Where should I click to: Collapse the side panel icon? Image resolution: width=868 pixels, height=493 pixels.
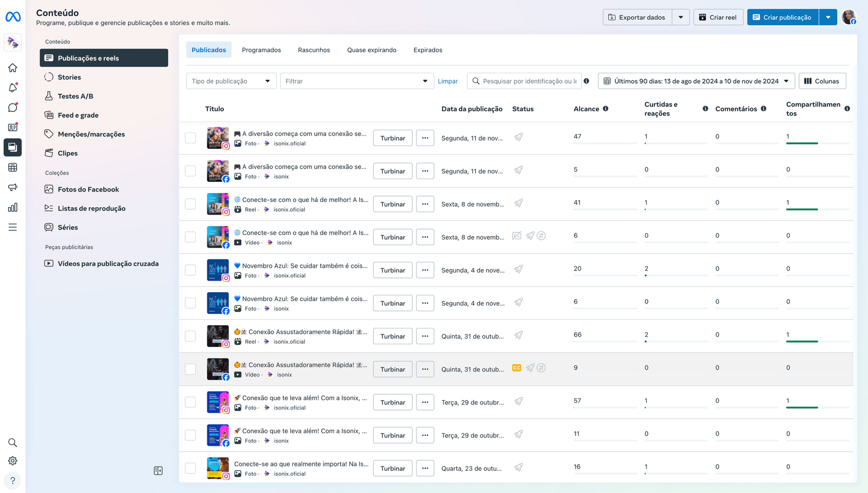(158, 471)
